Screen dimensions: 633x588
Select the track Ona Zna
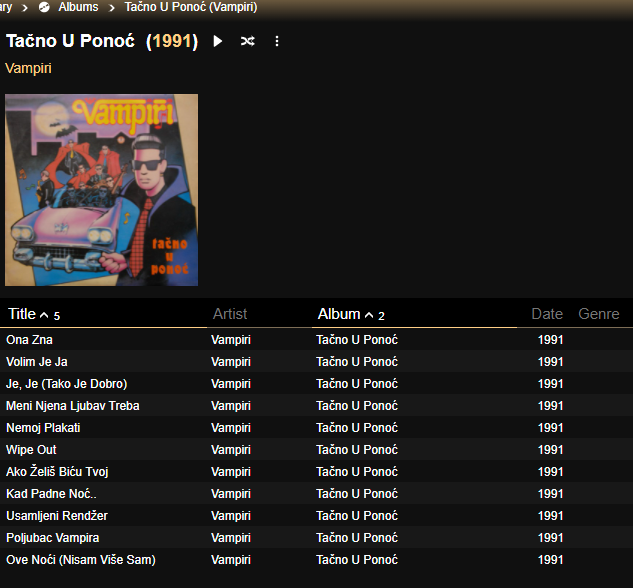[30, 340]
